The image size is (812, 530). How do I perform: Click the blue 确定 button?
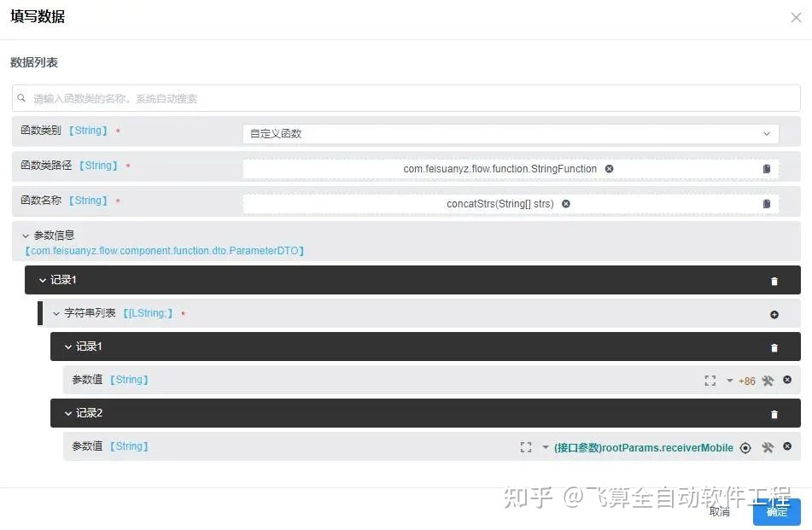pos(777,512)
